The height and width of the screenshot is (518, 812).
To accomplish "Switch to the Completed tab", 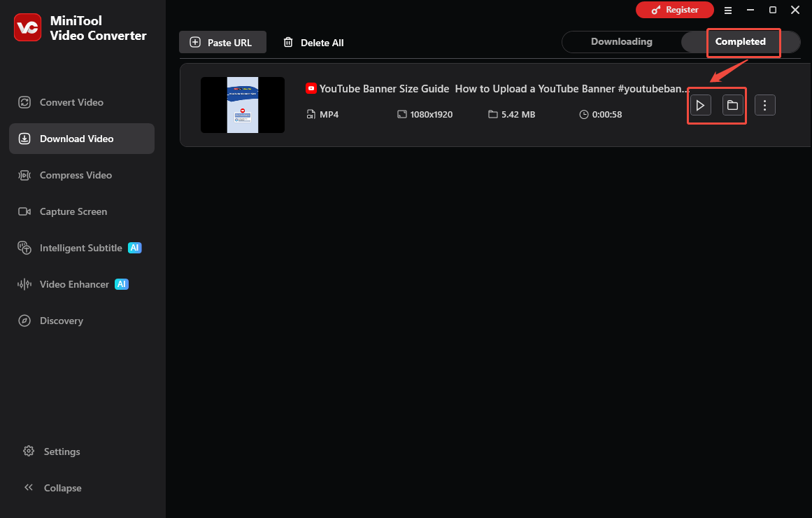I will pyautogui.click(x=741, y=41).
